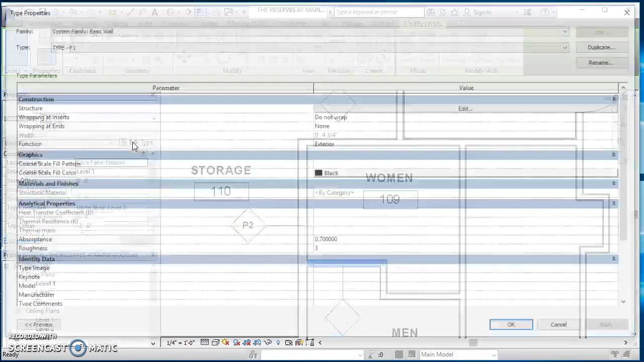Select the Type Image parameter row

317,268
